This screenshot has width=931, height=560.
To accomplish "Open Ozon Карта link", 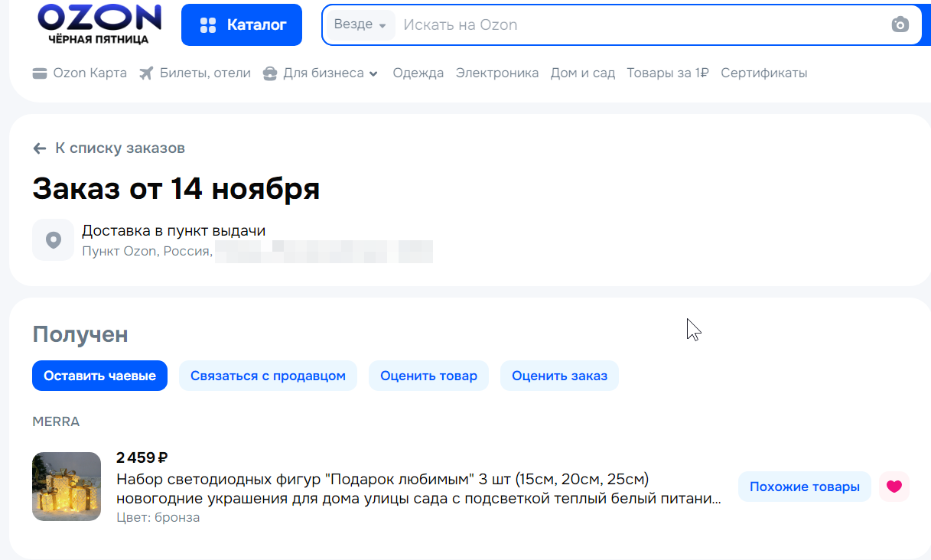I will tap(80, 73).
